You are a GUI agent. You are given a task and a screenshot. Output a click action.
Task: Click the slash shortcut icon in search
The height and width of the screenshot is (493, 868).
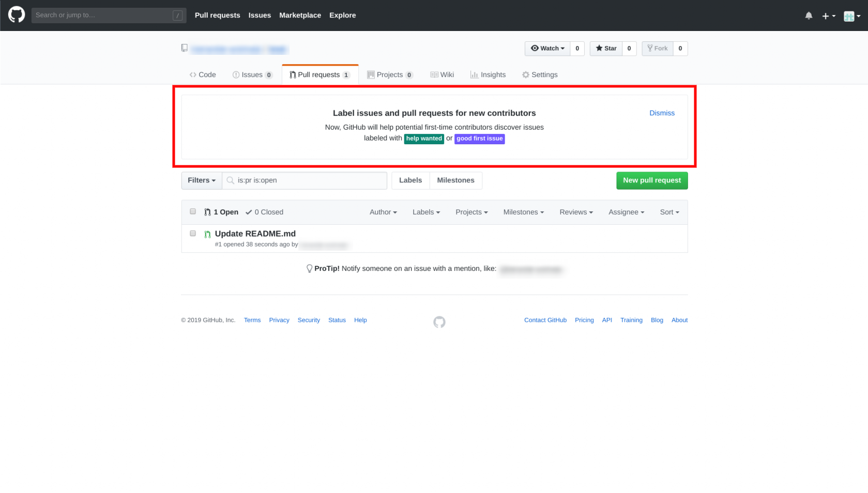(x=177, y=16)
